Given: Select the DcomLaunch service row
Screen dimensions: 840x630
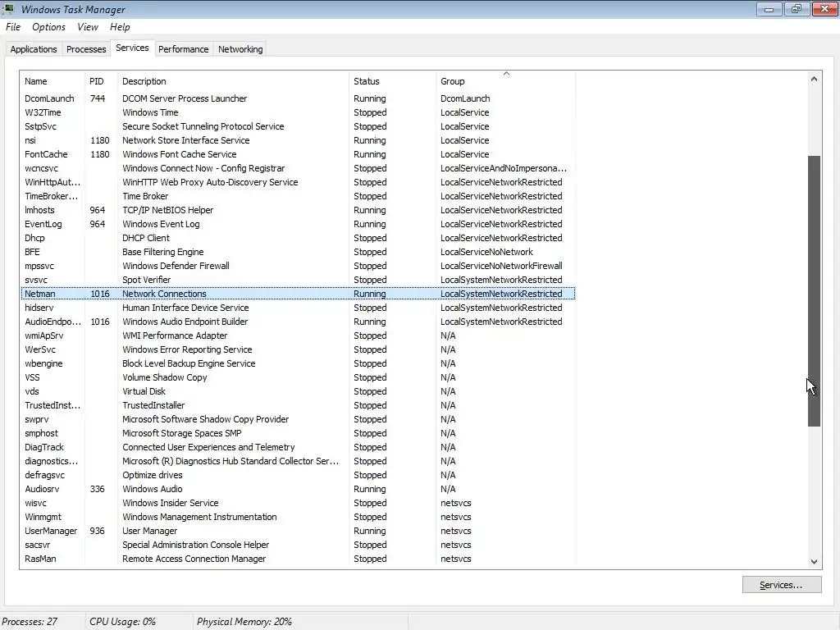Looking at the screenshot, I should pos(298,98).
